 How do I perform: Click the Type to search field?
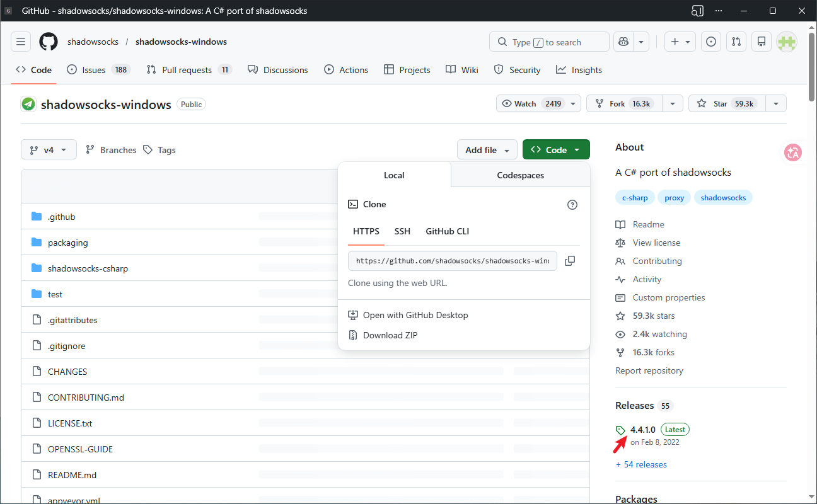point(548,42)
